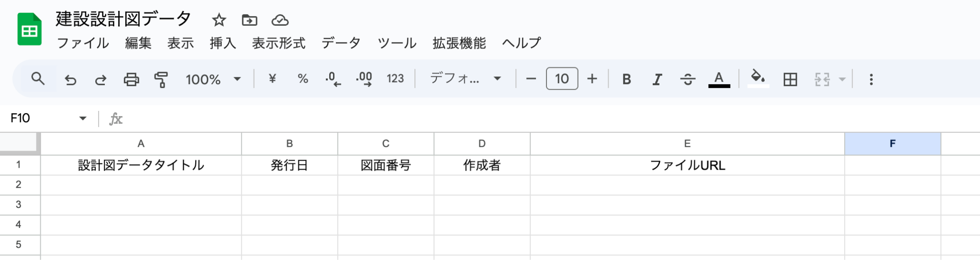Click the font size input field
This screenshot has width=980, height=260.
(x=562, y=79)
